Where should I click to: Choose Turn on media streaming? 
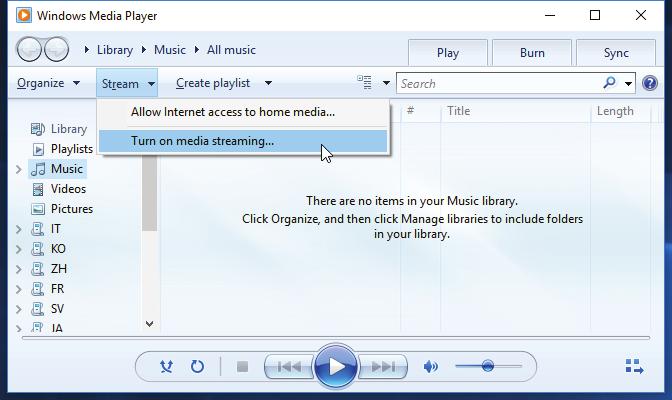pos(243,141)
